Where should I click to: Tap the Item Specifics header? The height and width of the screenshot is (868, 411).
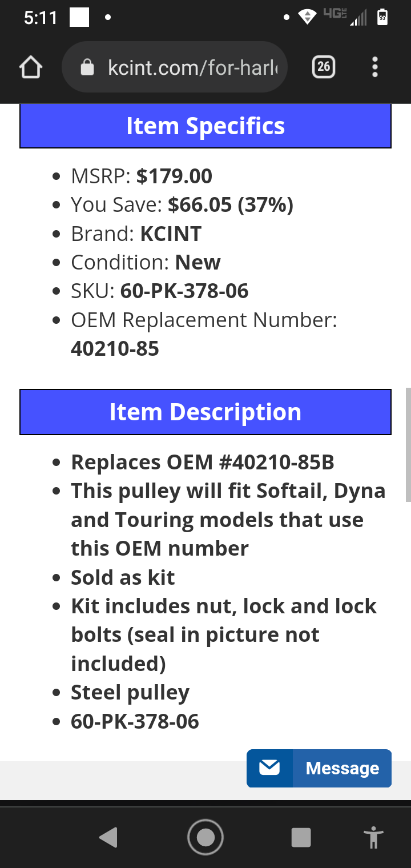205,126
